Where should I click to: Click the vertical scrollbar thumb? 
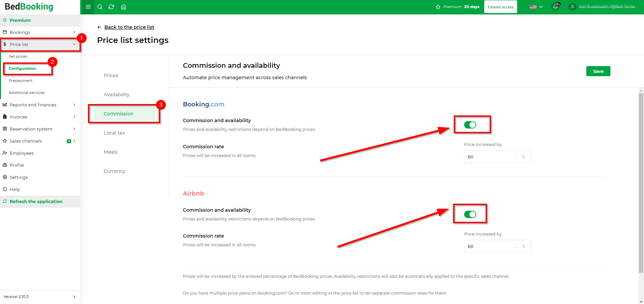coord(641,183)
